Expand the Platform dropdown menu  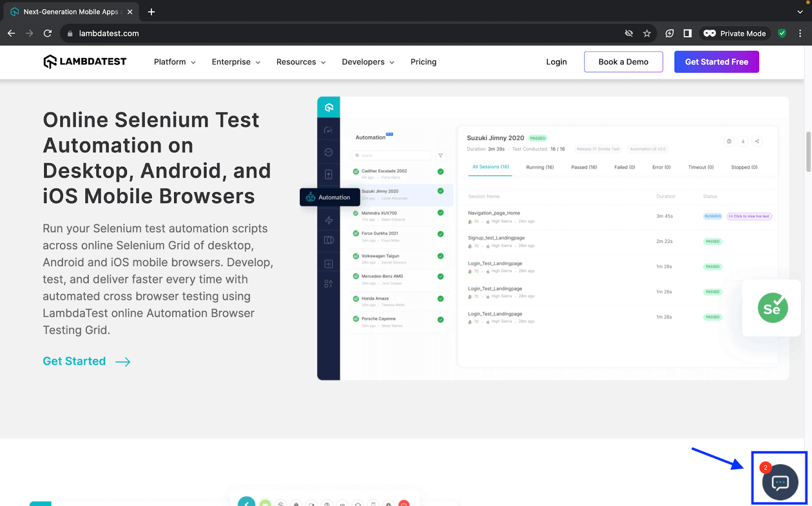(x=174, y=61)
